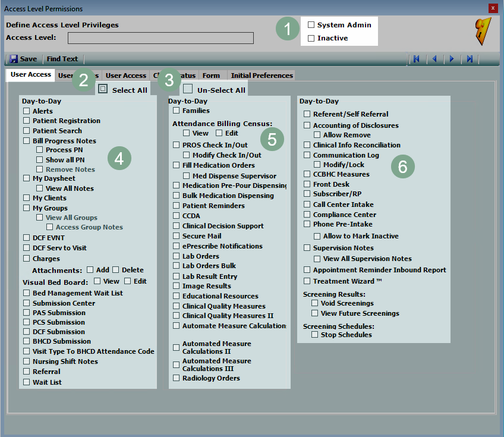
Task: Click the Save floppy disk icon
Action: 14,59
